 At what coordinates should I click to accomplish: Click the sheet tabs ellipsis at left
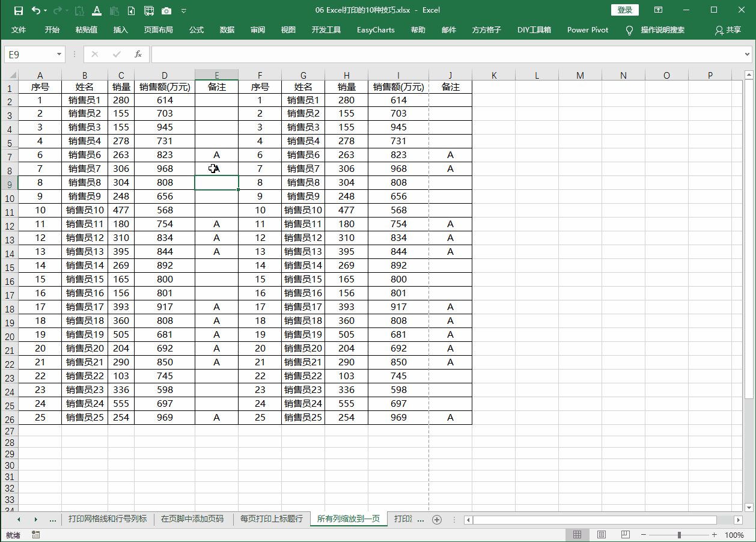pos(53,519)
